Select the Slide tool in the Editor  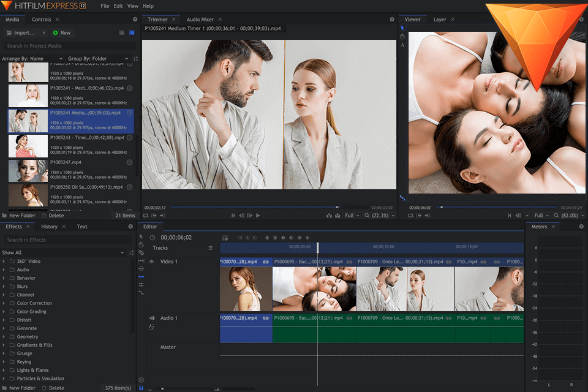[141, 269]
